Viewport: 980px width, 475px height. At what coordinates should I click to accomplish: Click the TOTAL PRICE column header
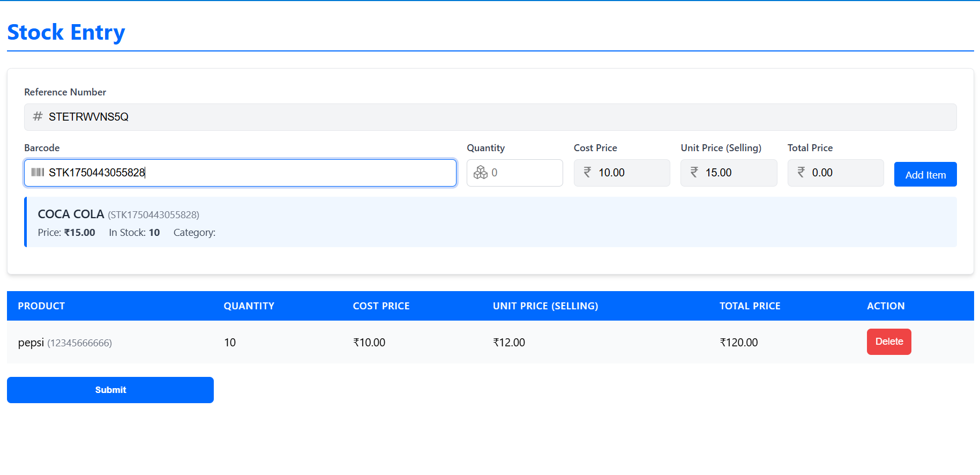[750, 306]
